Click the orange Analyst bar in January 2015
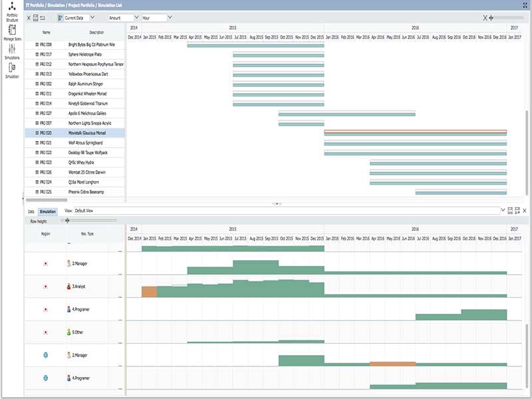 (150, 291)
